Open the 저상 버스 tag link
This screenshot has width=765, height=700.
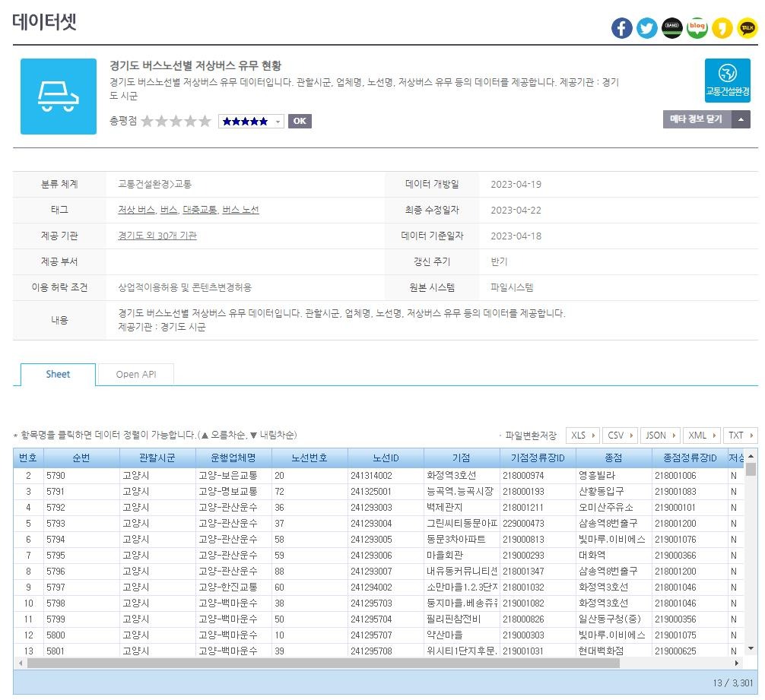(x=136, y=210)
